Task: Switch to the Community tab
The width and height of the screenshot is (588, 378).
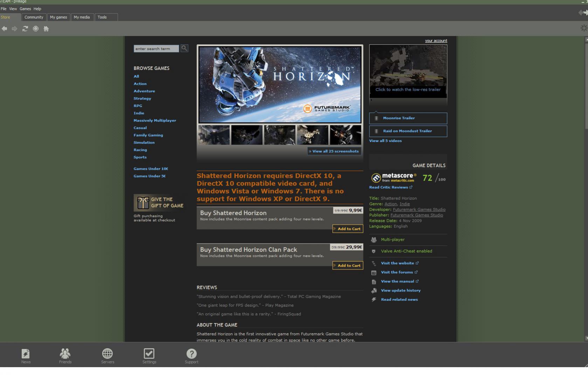Action: (x=34, y=17)
